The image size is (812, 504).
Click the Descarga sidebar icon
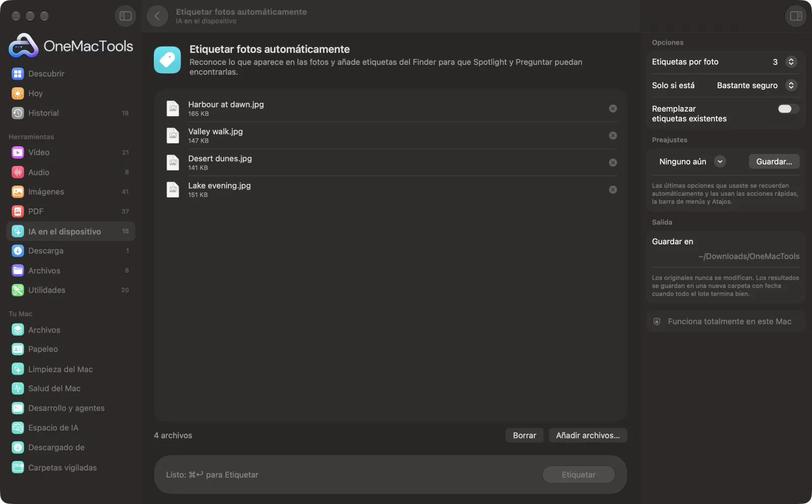click(18, 250)
